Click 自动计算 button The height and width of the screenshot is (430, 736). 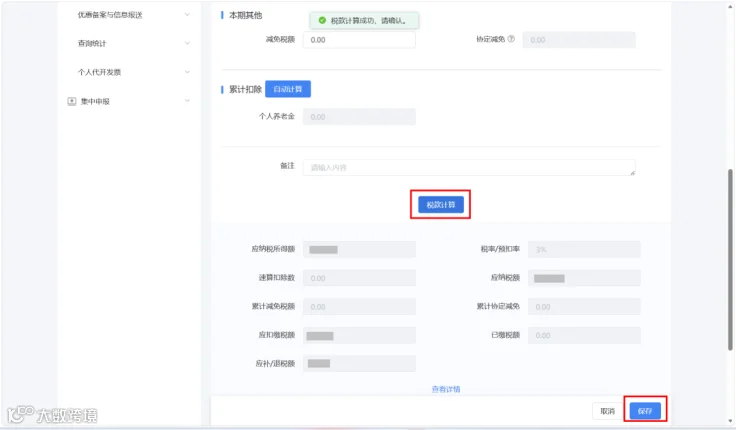click(288, 89)
